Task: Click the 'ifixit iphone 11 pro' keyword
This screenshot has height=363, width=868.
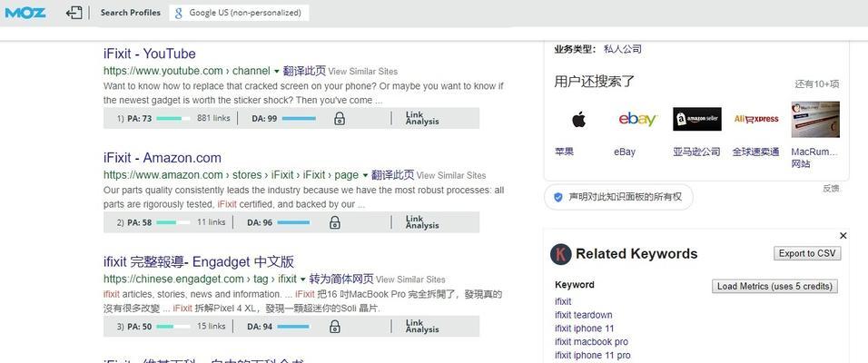Action: coord(592,355)
